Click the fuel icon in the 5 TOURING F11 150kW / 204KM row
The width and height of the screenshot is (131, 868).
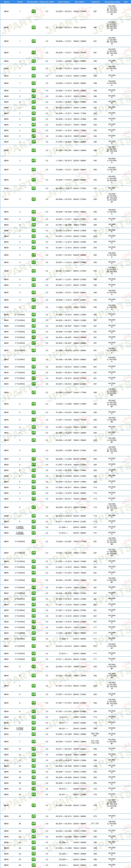coord(34,627)
